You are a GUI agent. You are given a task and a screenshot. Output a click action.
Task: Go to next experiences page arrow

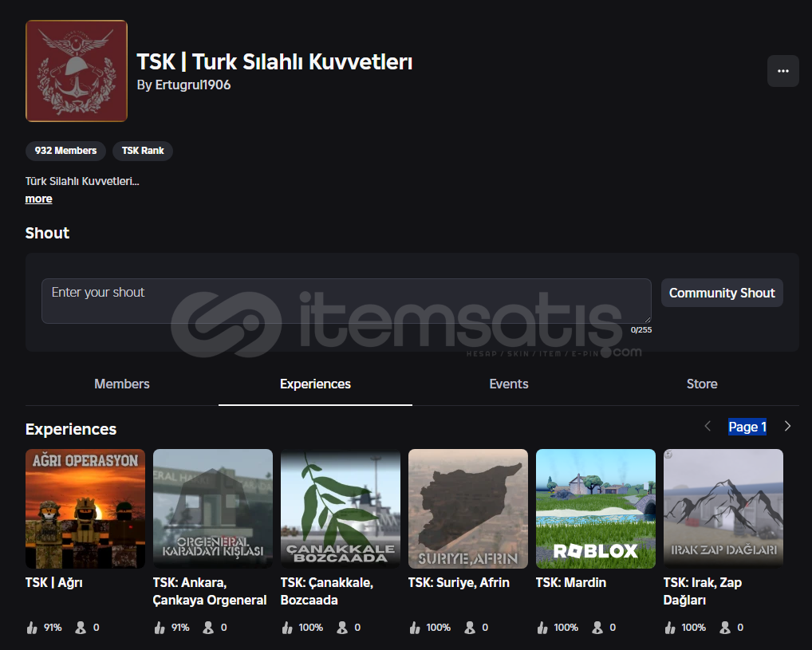787,426
